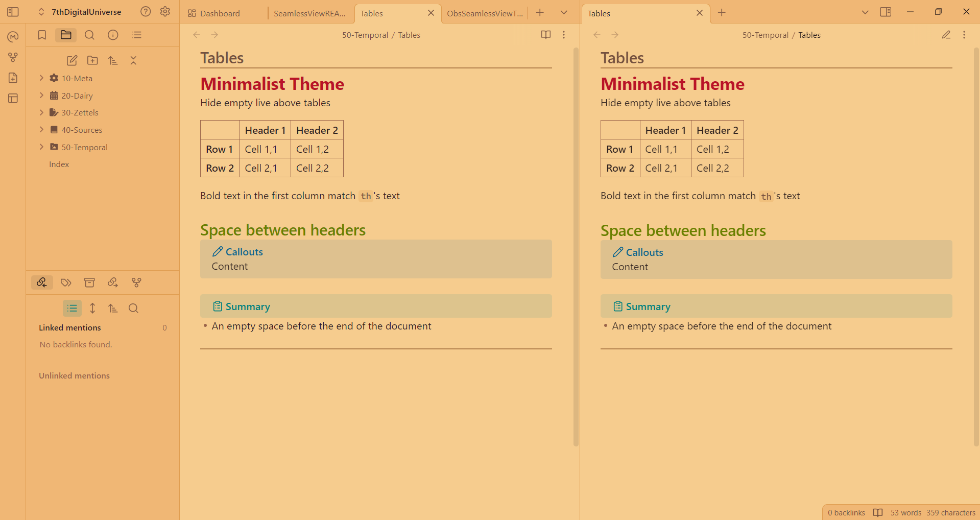Close the right pane Tables tab
The width and height of the screenshot is (980, 520).
(700, 13)
